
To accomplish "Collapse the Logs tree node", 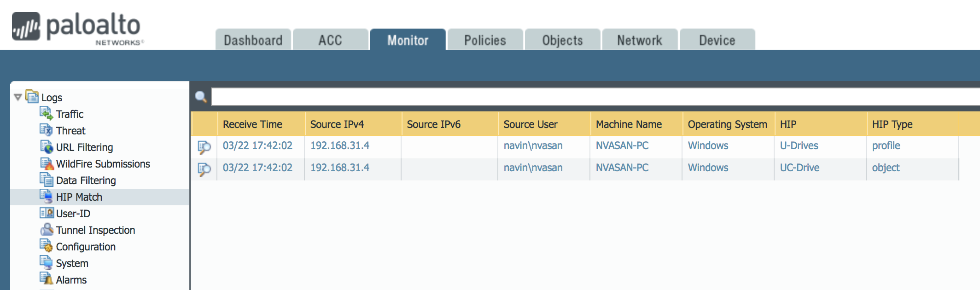I will [18, 97].
